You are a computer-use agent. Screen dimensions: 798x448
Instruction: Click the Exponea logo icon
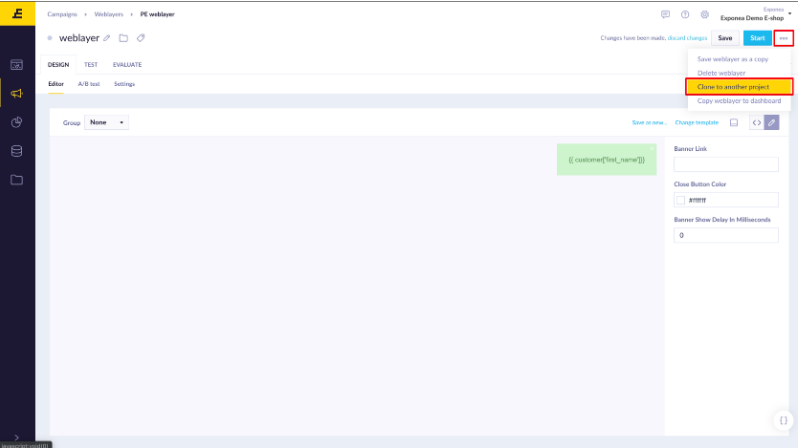click(x=17, y=13)
